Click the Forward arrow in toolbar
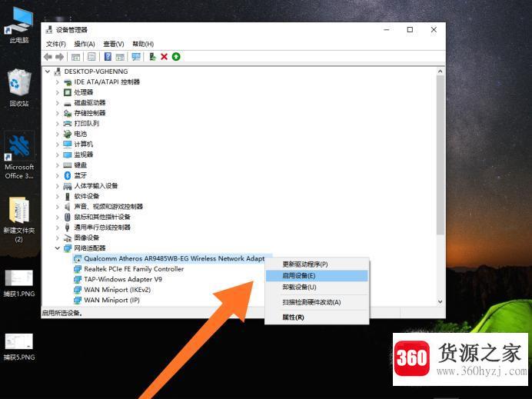Viewport: 532px width, 399px height. (59, 57)
